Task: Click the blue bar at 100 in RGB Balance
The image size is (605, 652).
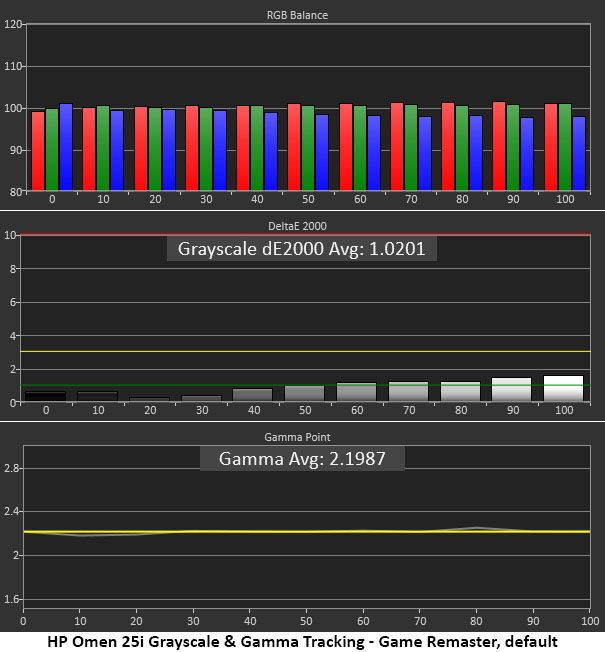Action: [x=579, y=153]
